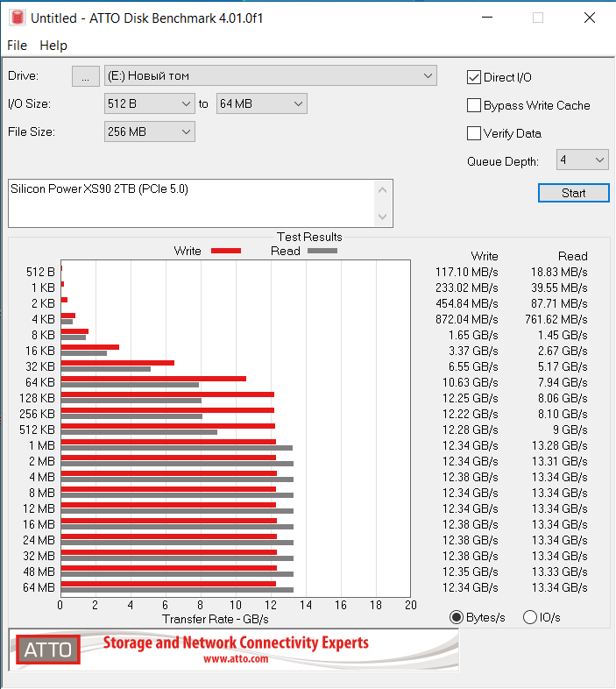Screen dimensions: 616x689
Task: Enable the Verify Data checkbox
Action: coord(474,133)
